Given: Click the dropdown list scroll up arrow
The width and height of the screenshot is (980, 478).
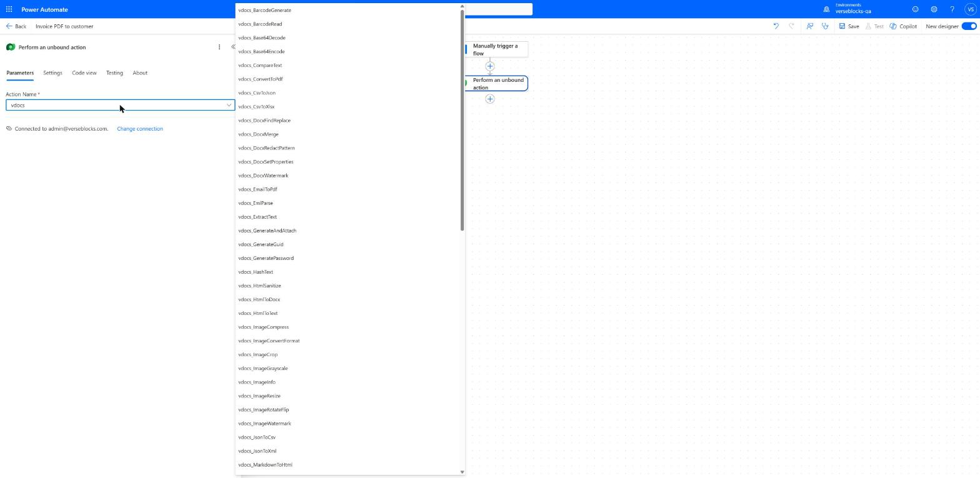Looking at the screenshot, I should click(462, 6).
